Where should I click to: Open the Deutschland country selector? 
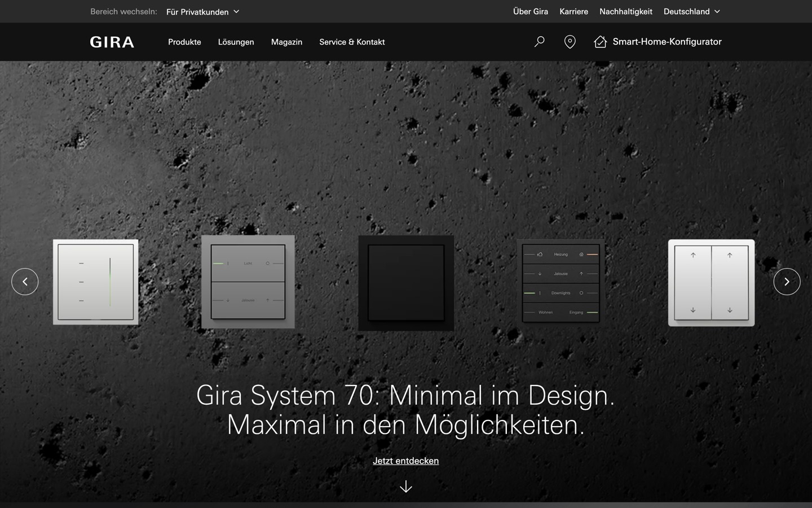click(692, 11)
